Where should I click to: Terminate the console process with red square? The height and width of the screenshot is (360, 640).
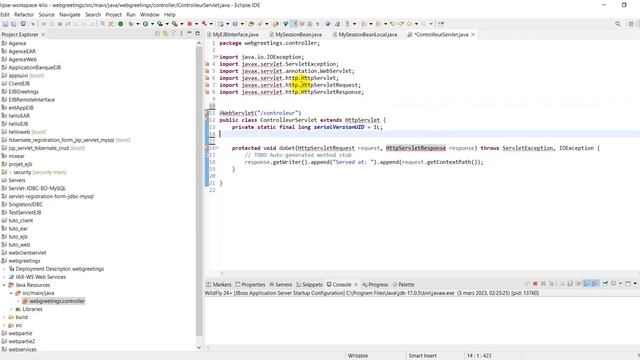pos(535,284)
